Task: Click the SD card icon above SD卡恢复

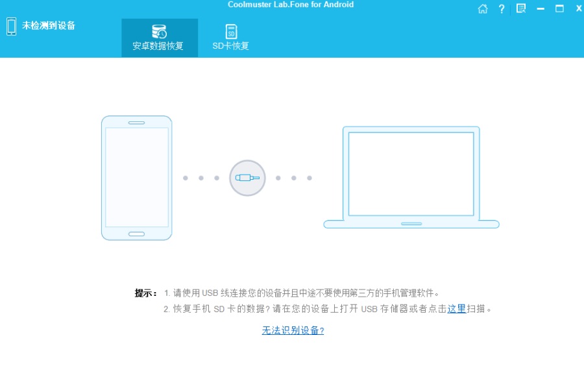Action: pos(231,32)
